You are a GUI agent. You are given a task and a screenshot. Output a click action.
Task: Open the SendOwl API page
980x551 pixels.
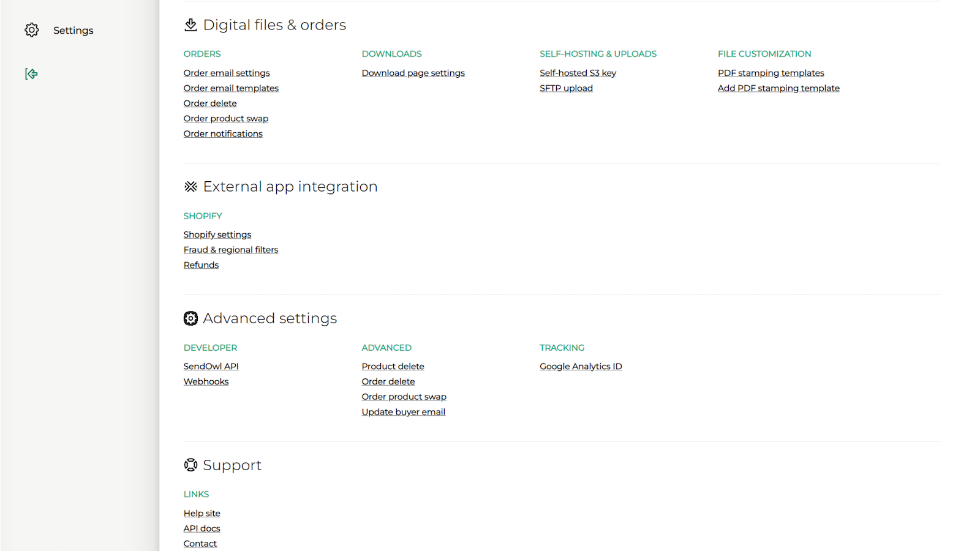point(211,365)
